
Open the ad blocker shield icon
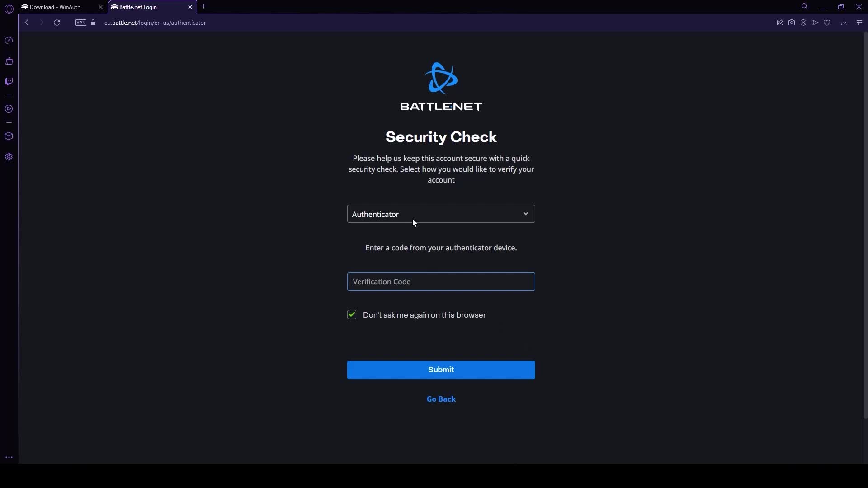click(803, 22)
